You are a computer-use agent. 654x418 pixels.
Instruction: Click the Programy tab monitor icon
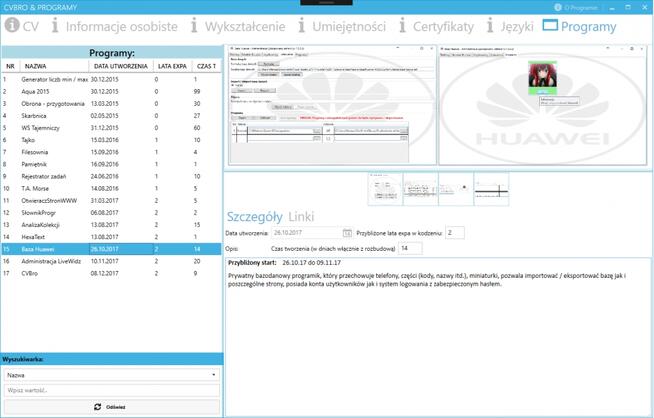click(x=550, y=25)
